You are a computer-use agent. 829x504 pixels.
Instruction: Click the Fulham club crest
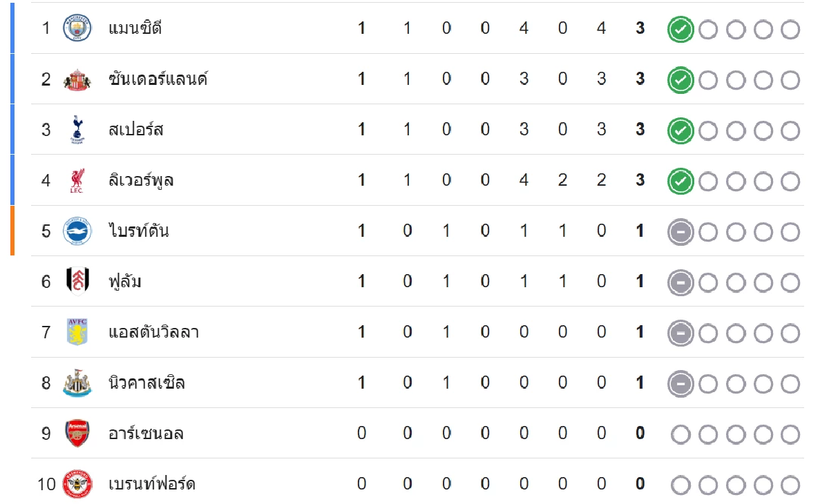point(77,281)
